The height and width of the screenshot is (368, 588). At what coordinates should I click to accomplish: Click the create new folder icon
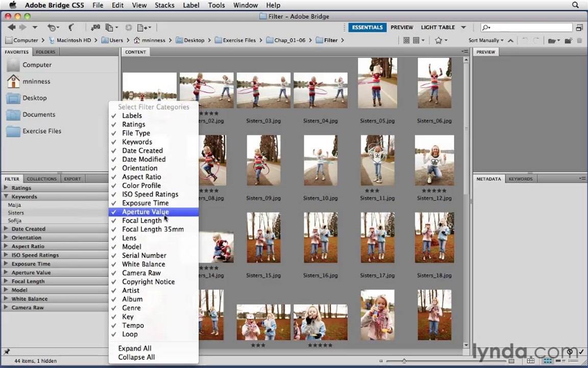click(x=569, y=40)
